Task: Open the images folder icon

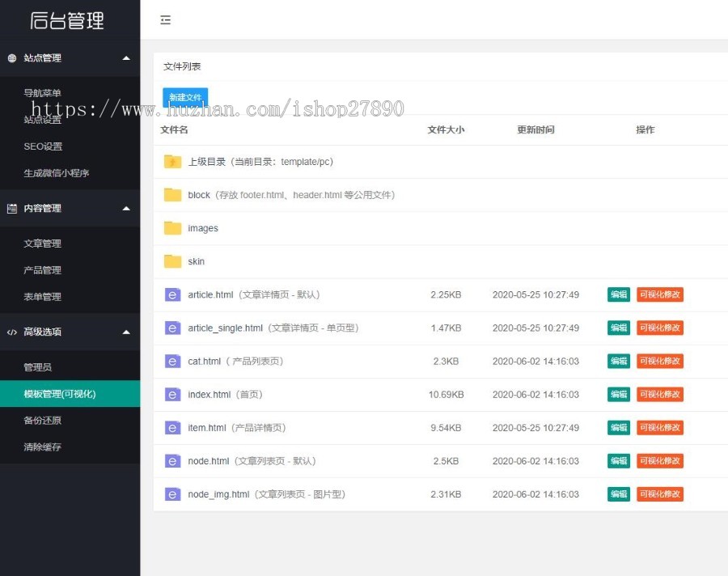Action: (x=173, y=228)
